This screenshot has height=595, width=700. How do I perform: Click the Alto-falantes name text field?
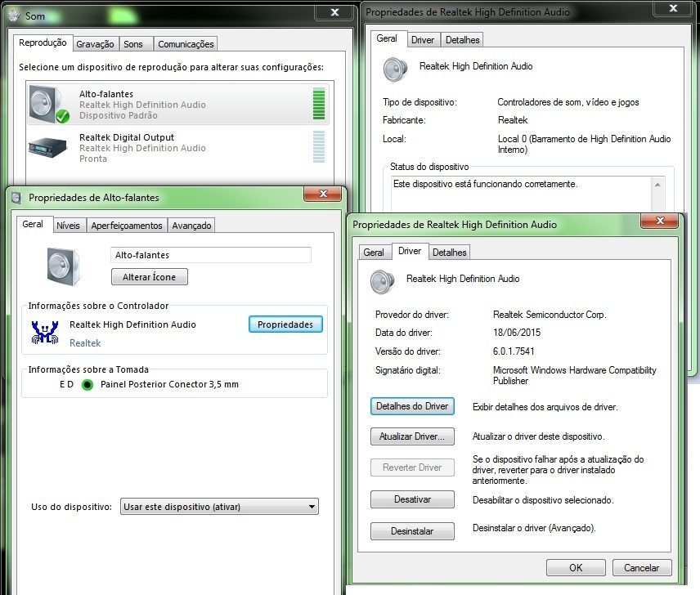pos(210,255)
